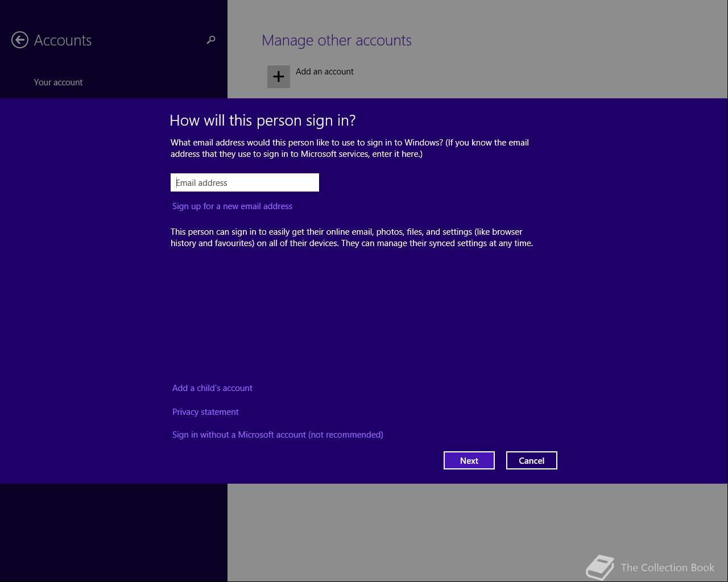Click the Add an account label

[325, 72]
